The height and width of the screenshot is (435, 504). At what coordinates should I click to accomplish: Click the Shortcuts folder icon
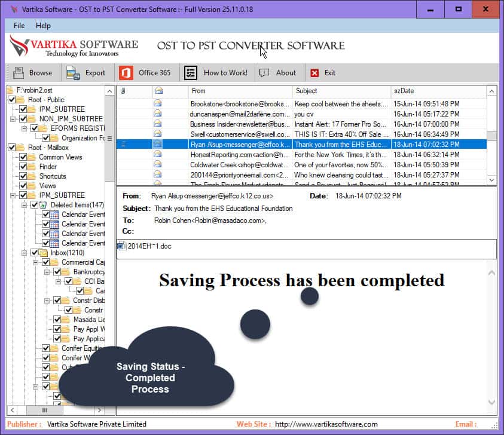tap(32, 176)
